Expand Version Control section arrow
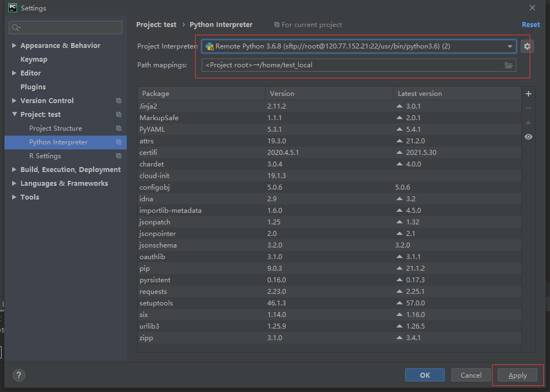The width and height of the screenshot is (550, 392). click(14, 101)
